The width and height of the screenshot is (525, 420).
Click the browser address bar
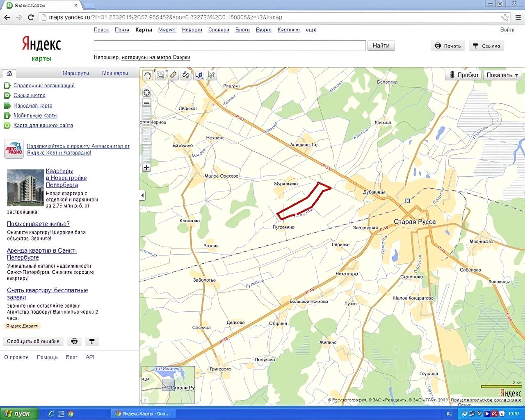[x=270, y=17]
